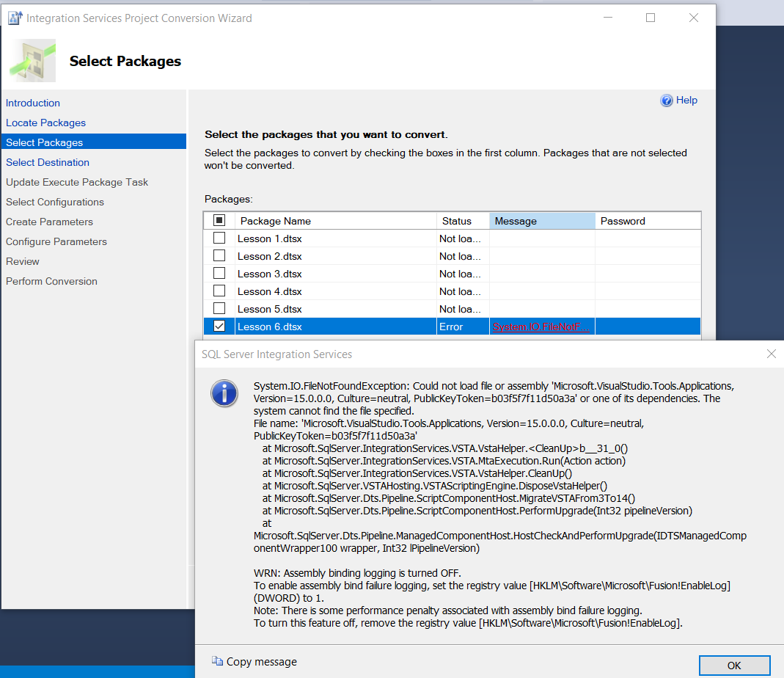The width and height of the screenshot is (784, 678).
Task: Click the Help icon in the wizard
Action: pos(667,101)
